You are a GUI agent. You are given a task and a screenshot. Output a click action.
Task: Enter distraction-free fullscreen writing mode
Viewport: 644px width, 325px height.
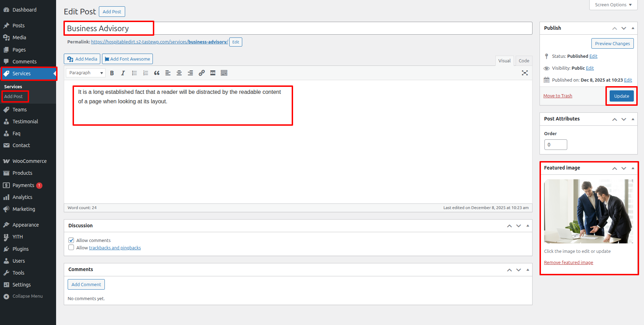pos(524,73)
